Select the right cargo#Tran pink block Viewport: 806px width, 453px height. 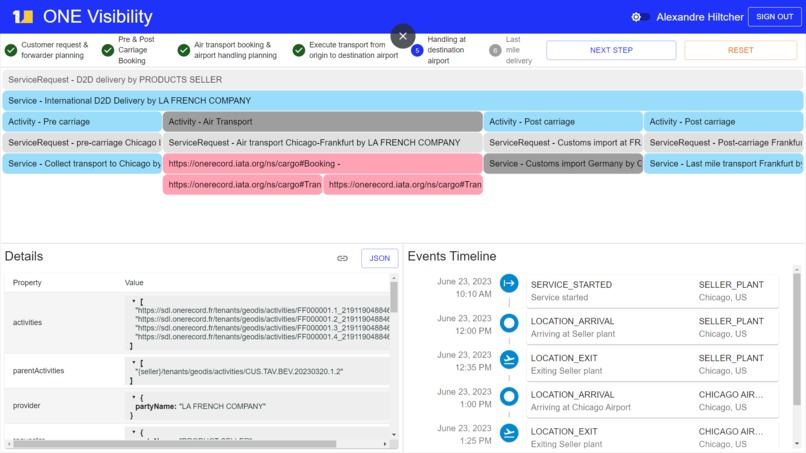[x=403, y=185]
